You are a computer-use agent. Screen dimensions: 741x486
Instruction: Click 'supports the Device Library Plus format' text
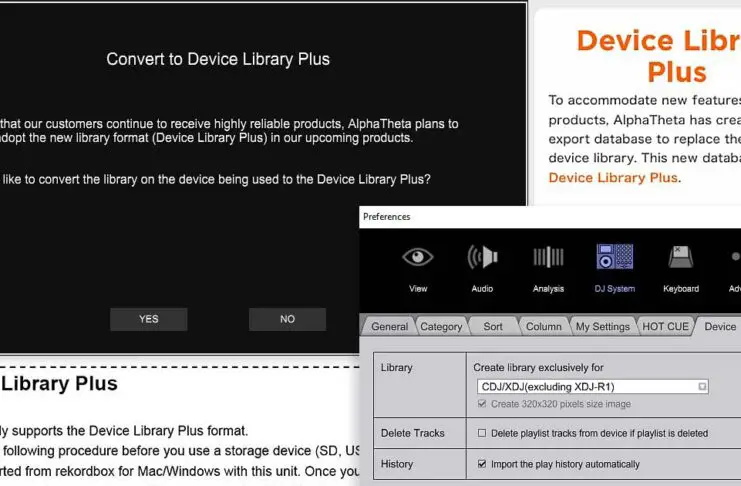(x=129, y=431)
